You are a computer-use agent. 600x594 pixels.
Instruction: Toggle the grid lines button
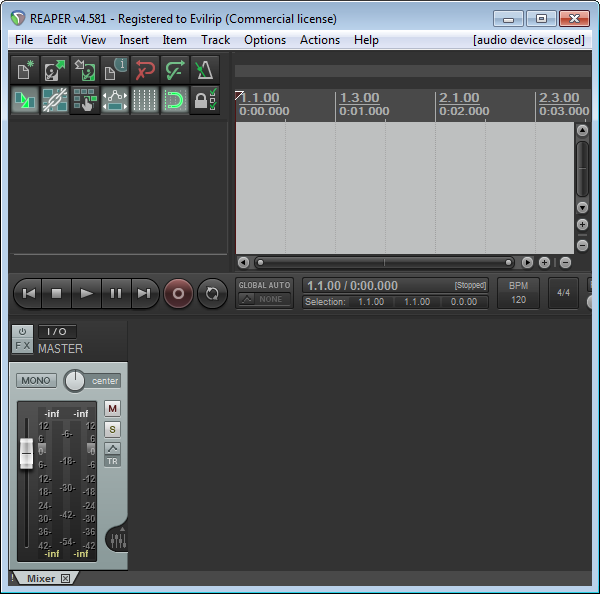click(145, 100)
